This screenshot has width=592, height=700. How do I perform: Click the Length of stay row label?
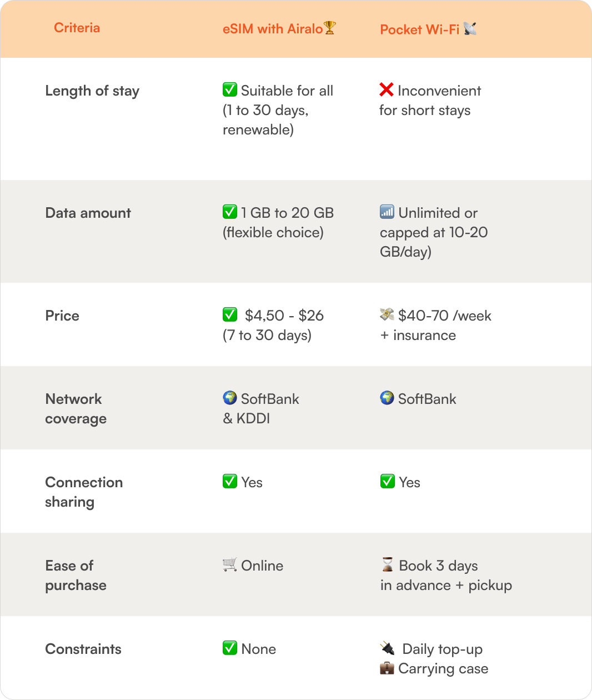92,91
